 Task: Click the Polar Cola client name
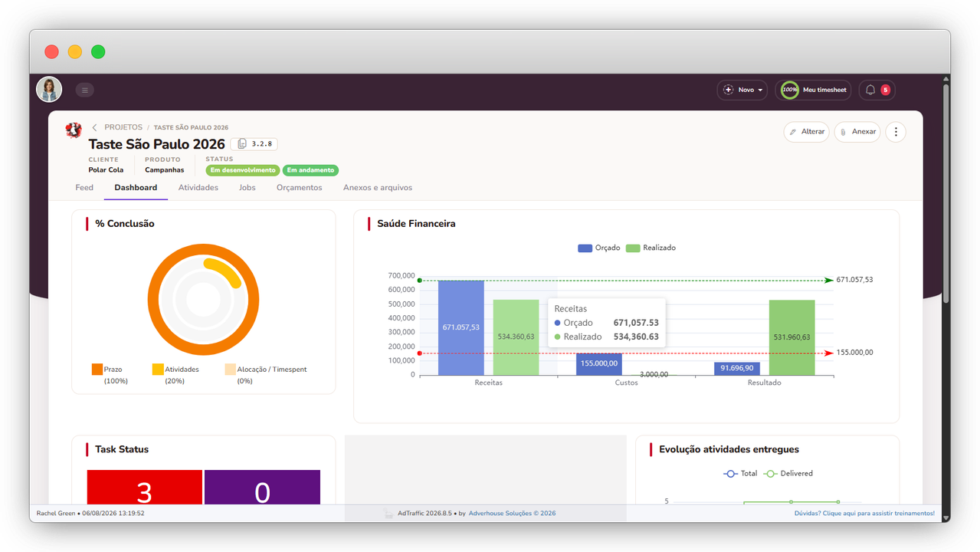click(106, 170)
